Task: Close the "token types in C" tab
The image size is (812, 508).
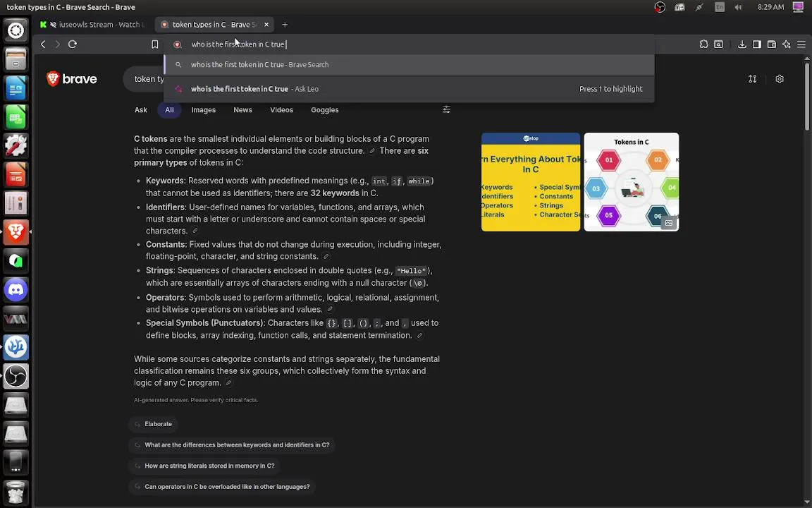Action: (x=266, y=25)
